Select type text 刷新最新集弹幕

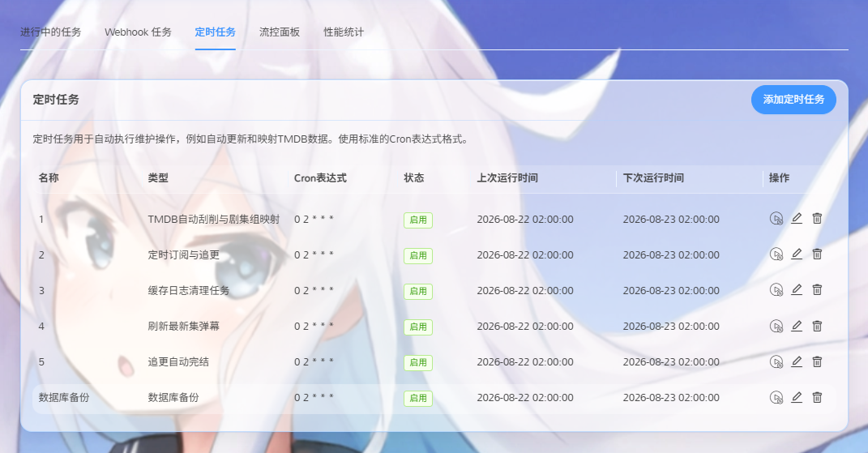pos(183,327)
